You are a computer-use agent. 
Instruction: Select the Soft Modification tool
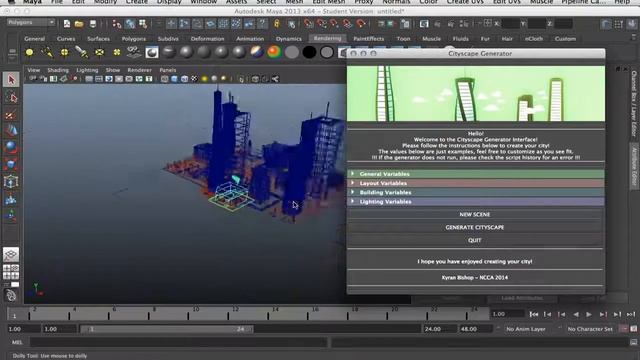(x=11, y=199)
